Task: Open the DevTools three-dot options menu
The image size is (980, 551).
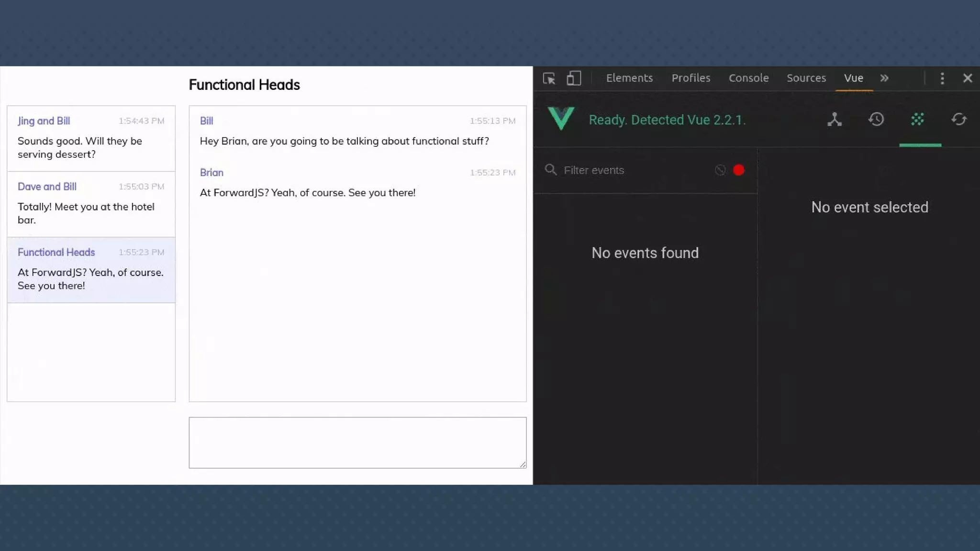Action: tap(942, 78)
